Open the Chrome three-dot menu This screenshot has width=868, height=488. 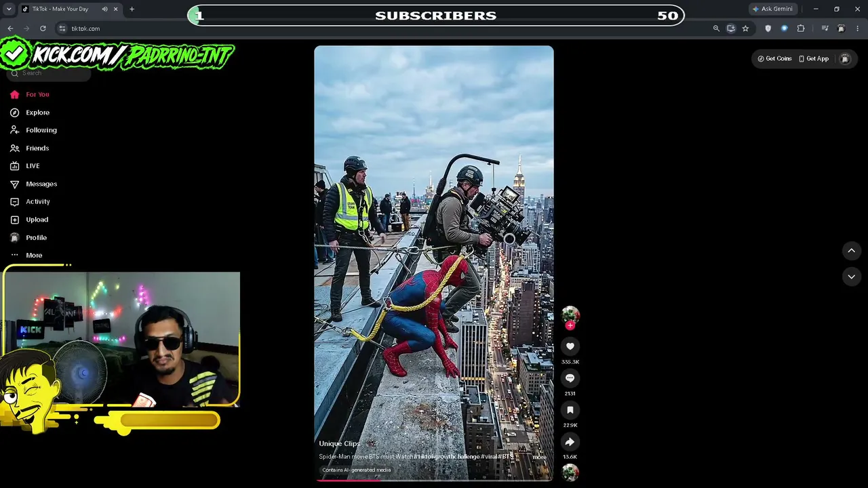pos(858,28)
